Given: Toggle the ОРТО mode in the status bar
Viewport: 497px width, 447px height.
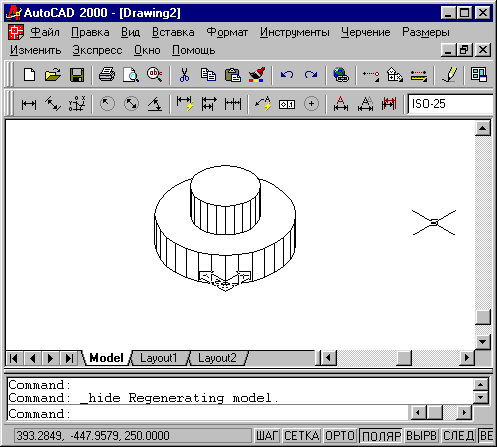Looking at the screenshot, I should (339, 436).
